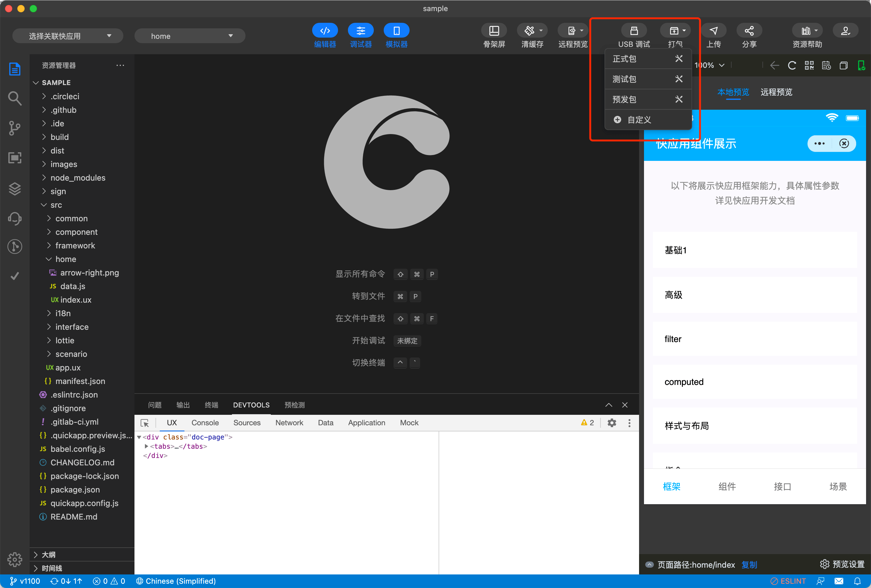Toggle the 模拟器 simulator panel button
871x588 pixels.
point(396,31)
